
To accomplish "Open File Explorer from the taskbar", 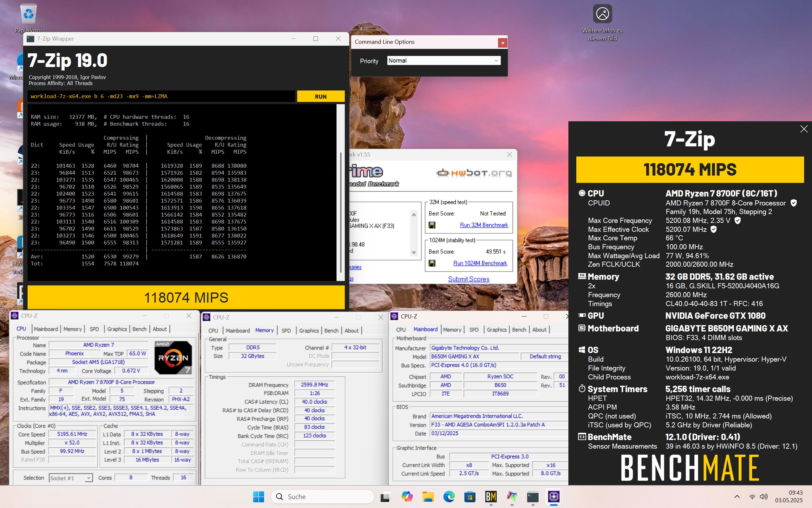I will 428,497.
